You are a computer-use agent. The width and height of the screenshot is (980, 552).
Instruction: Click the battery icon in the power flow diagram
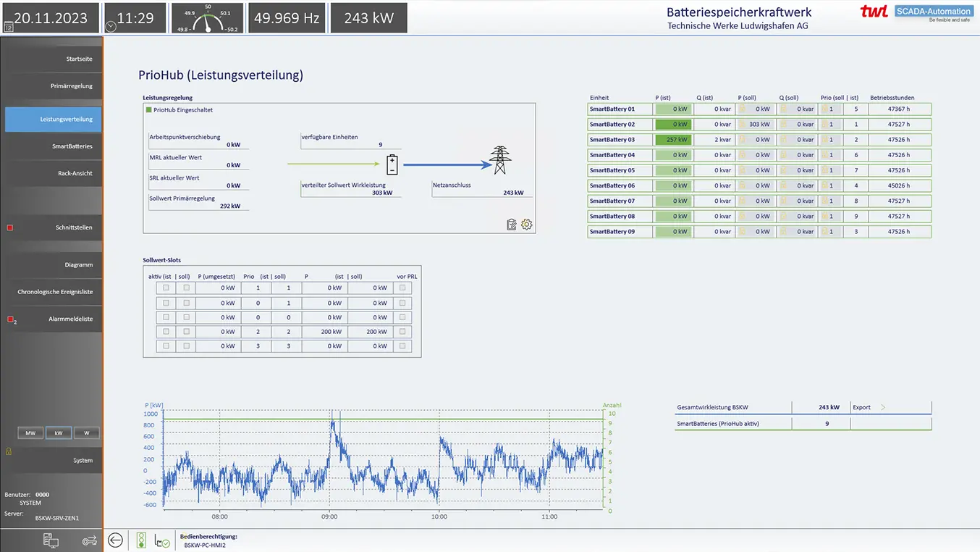392,164
